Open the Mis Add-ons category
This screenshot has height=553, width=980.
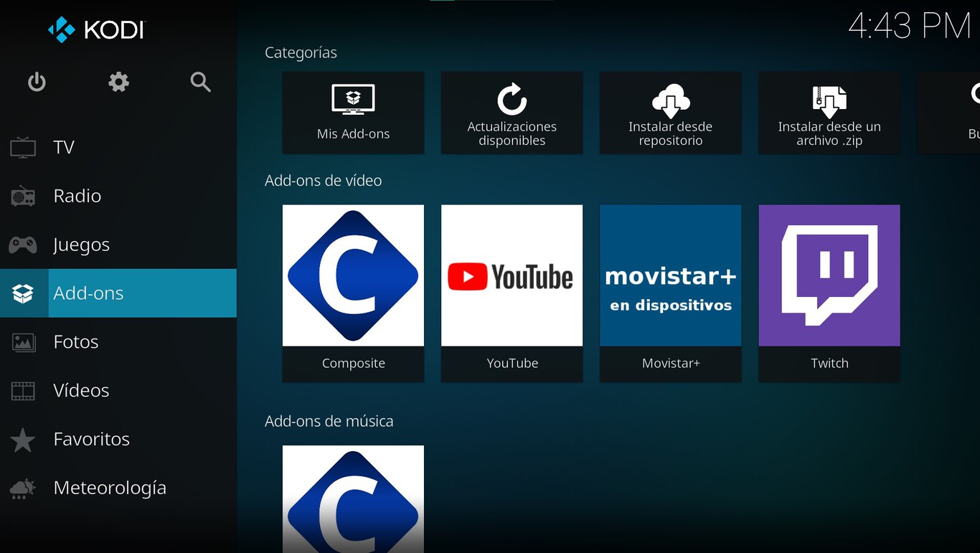point(353,113)
